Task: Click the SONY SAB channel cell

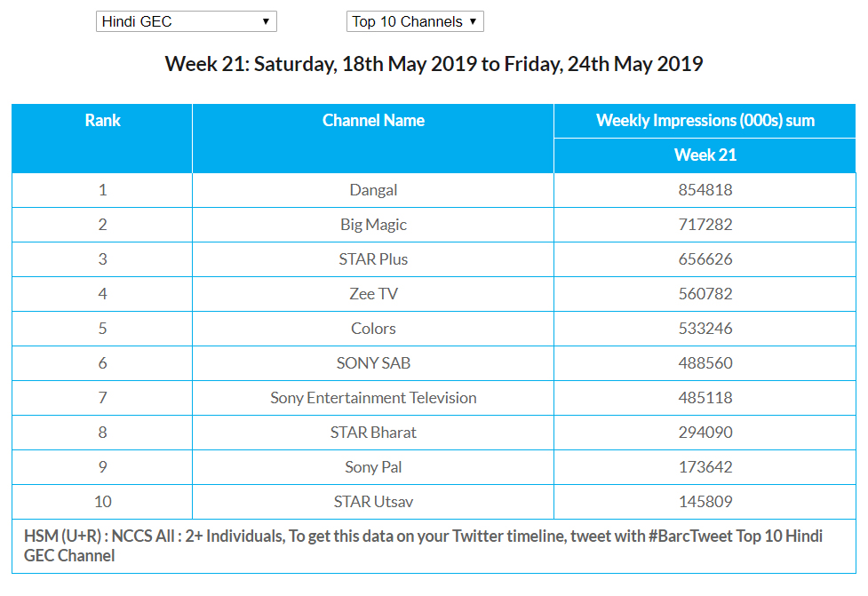Action: coord(373,363)
